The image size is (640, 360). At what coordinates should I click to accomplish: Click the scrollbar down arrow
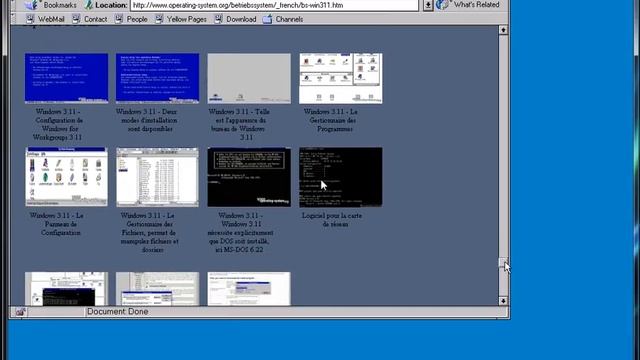pyautogui.click(x=503, y=301)
